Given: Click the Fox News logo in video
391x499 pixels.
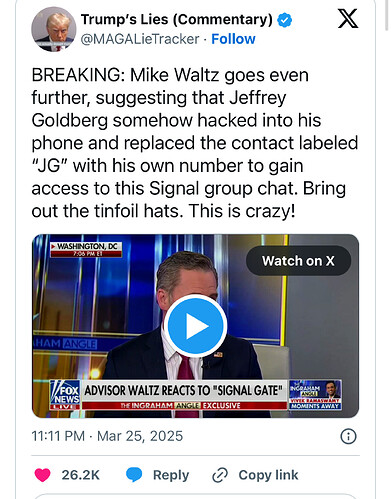Looking at the screenshot, I should click(x=65, y=394).
